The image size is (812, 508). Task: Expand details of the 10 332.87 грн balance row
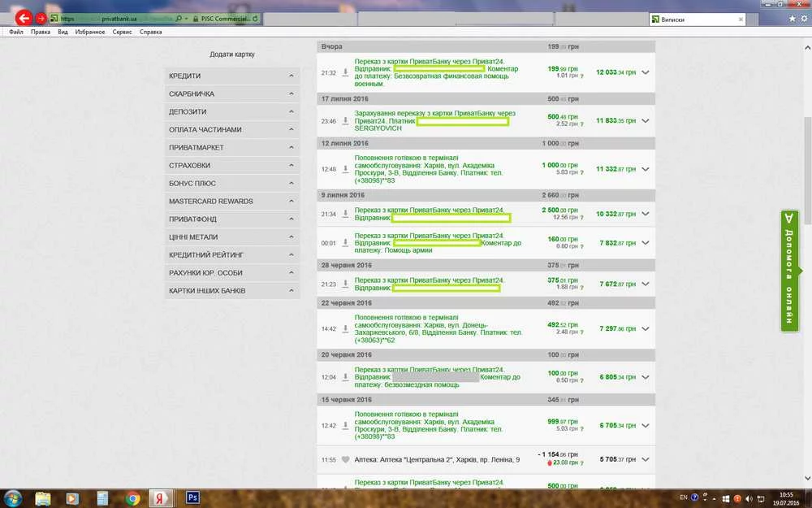pos(646,214)
